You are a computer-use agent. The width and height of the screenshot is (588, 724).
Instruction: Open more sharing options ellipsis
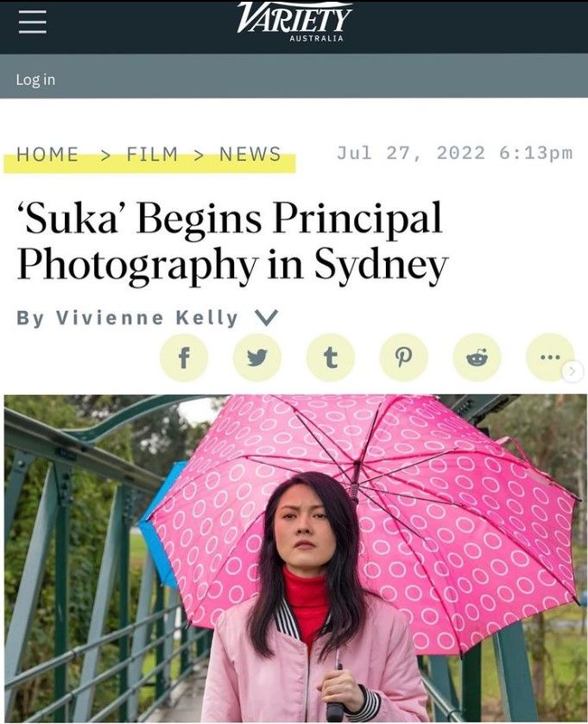coord(550,357)
